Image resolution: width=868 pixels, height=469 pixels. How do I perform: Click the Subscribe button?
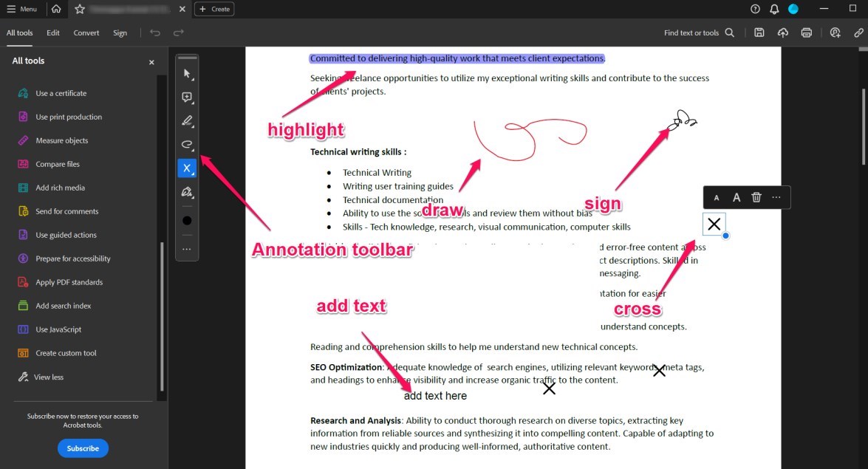(x=83, y=448)
